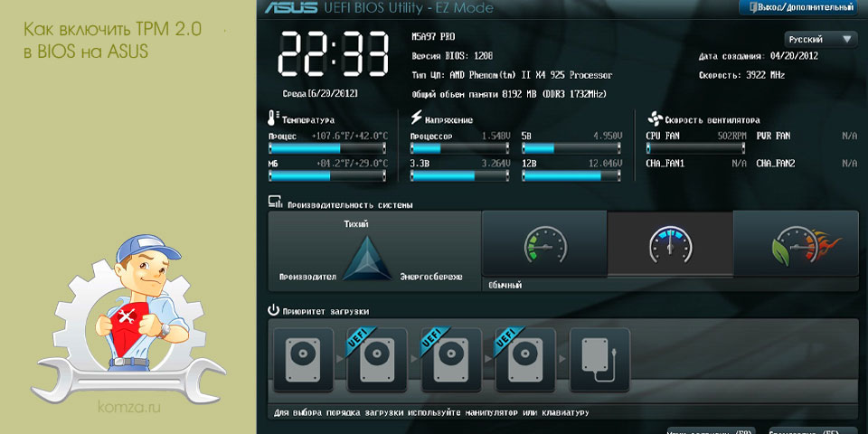Image resolution: width=868 pixels, height=434 pixels.
Task: Click the 8192 MB memory line
Action: (x=509, y=94)
